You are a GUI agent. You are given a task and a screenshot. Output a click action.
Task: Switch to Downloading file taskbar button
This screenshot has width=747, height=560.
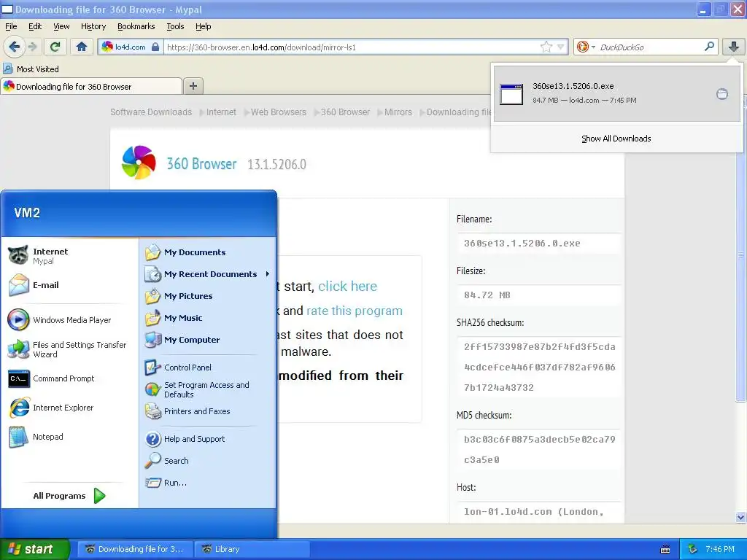(135, 549)
